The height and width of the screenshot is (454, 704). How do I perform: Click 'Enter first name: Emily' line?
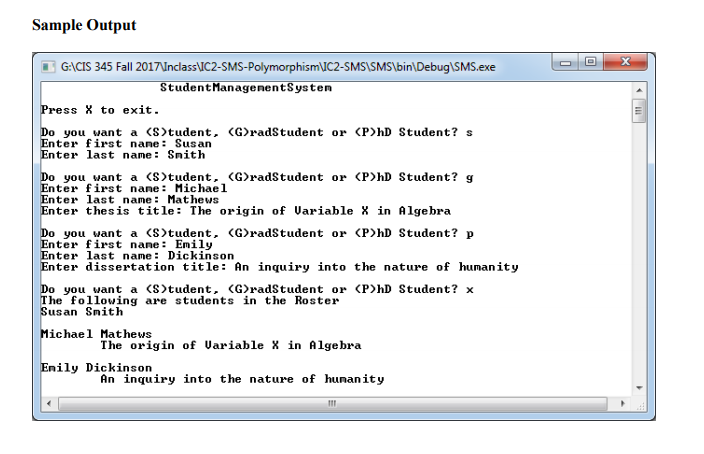(x=127, y=245)
